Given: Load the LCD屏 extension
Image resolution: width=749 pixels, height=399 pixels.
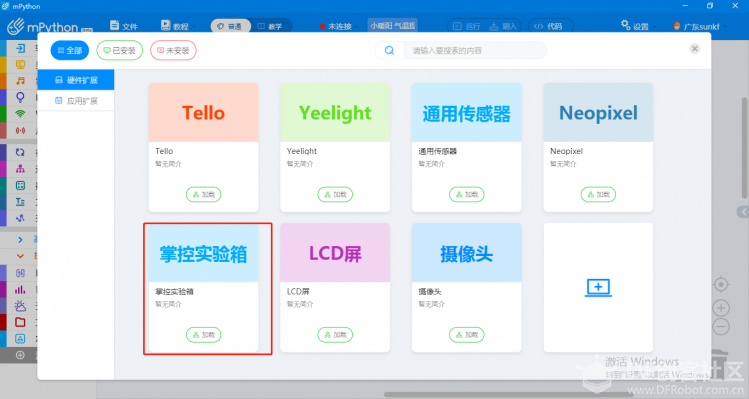Looking at the screenshot, I should point(335,335).
